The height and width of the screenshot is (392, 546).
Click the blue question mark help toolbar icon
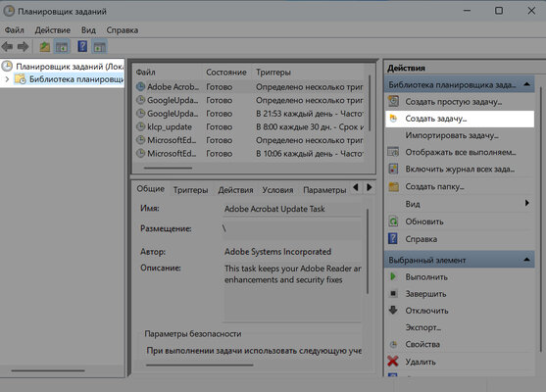coord(82,46)
